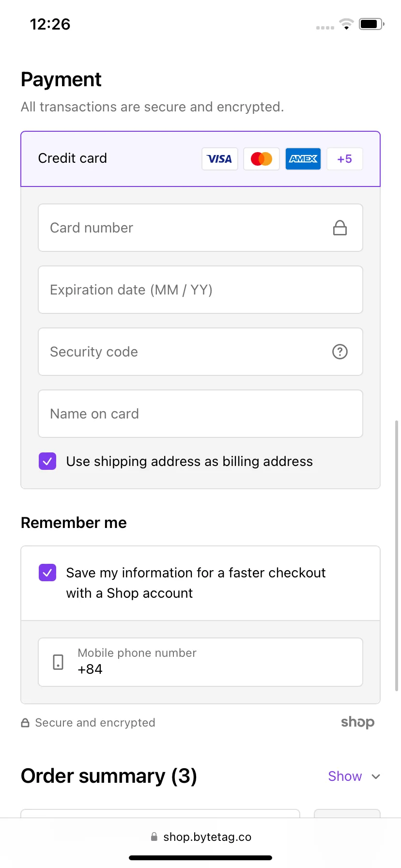Tap the Mobile phone number field
Viewport: 401px width, 868px height.
point(200,662)
